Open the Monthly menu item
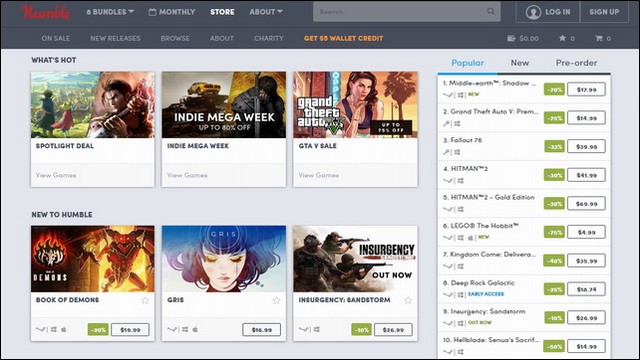The image size is (640, 360). [x=172, y=12]
